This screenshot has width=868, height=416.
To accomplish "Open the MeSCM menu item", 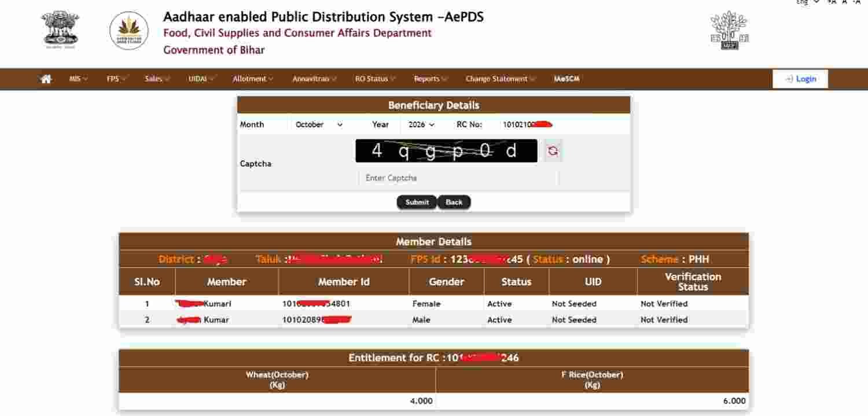I will [x=567, y=79].
